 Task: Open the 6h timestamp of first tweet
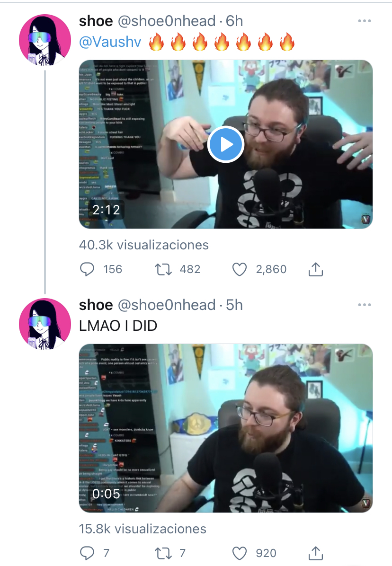[234, 21]
